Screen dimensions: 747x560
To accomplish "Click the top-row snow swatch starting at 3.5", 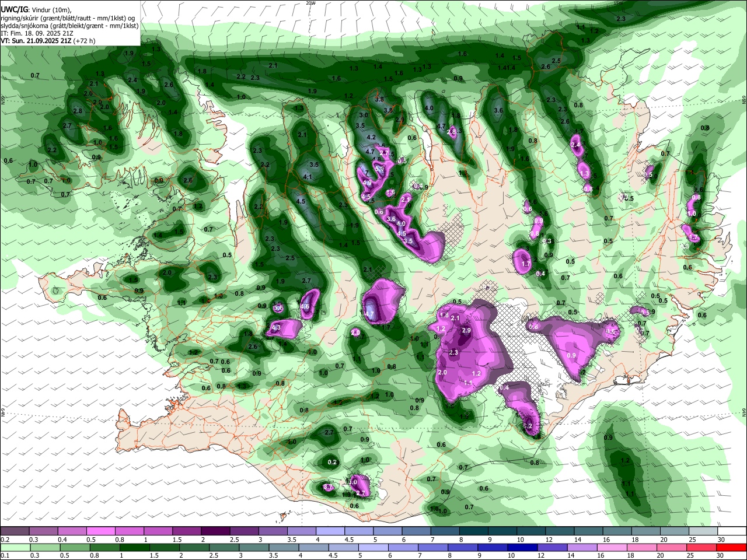I will (301, 531).
